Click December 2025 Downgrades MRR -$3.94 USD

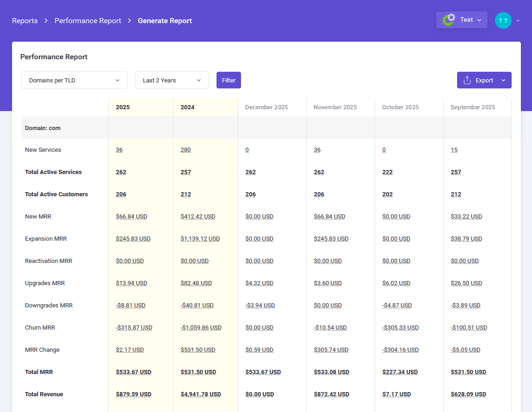[x=260, y=306]
